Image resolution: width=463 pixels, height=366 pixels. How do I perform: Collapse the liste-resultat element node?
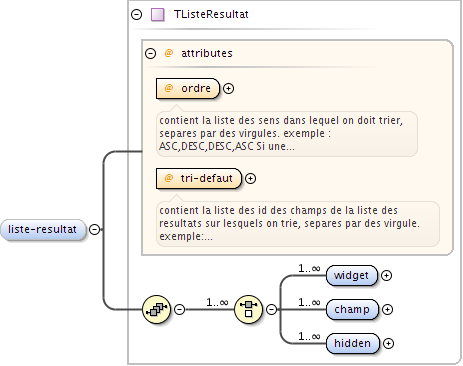[95, 229]
